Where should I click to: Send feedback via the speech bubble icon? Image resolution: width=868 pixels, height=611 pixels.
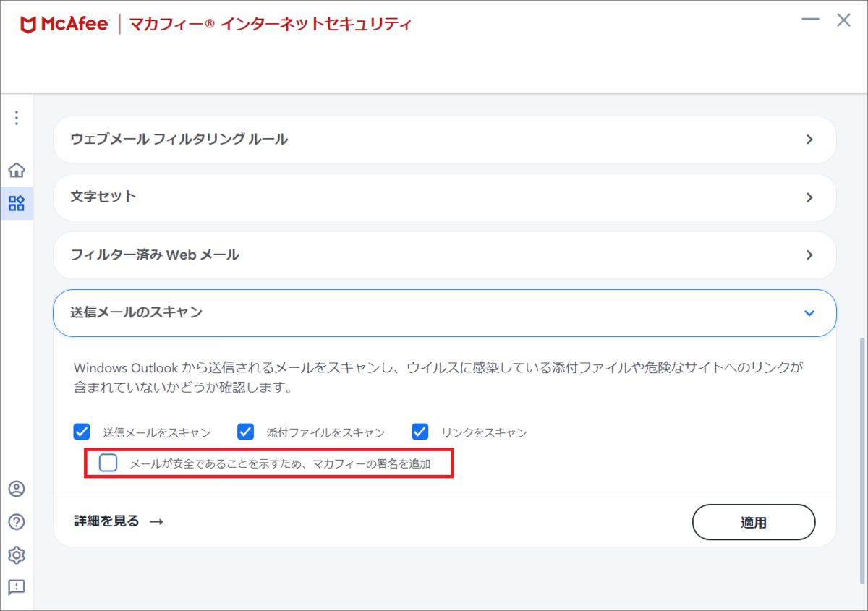coord(16,588)
